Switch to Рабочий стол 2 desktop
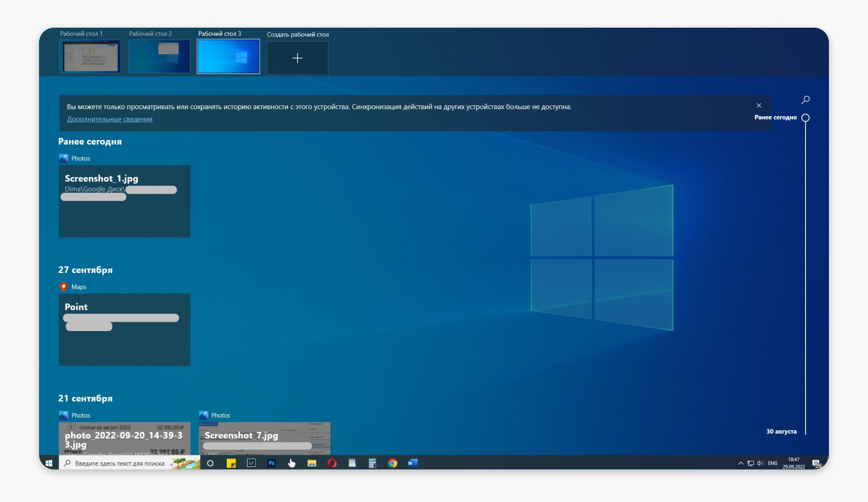Image resolution: width=868 pixels, height=502 pixels. pos(159,56)
